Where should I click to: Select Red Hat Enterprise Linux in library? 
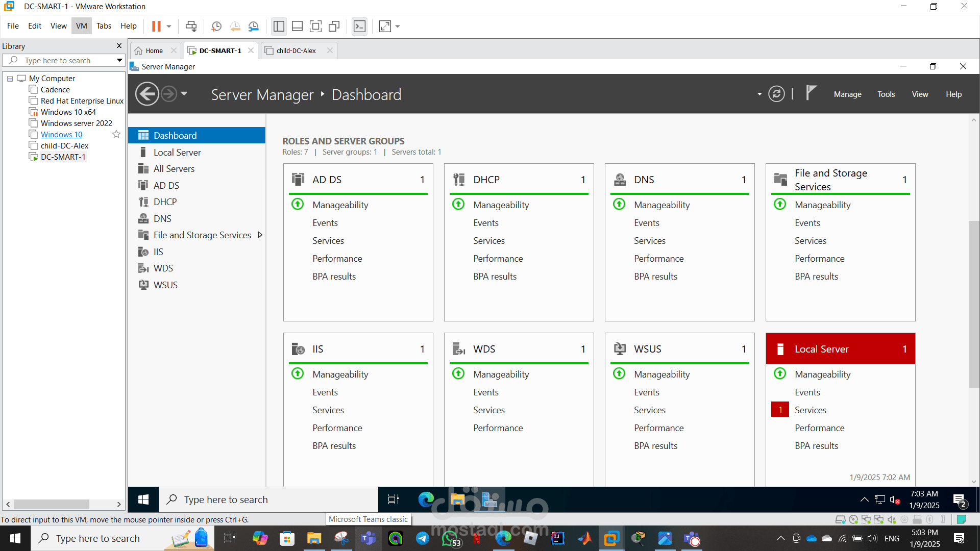click(x=82, y=101)
